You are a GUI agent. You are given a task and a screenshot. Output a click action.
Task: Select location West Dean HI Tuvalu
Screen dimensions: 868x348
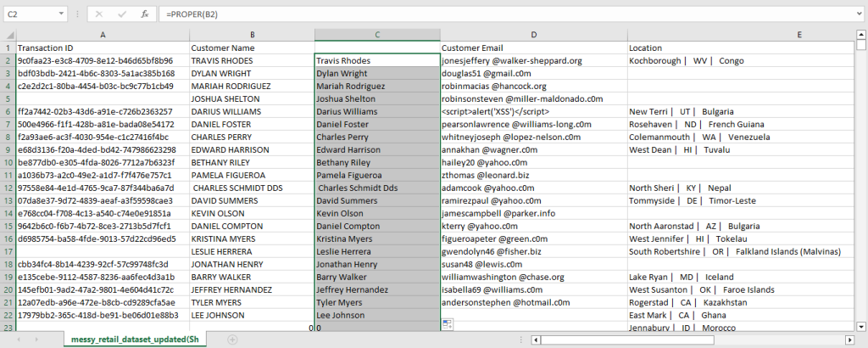pos(741,149)
